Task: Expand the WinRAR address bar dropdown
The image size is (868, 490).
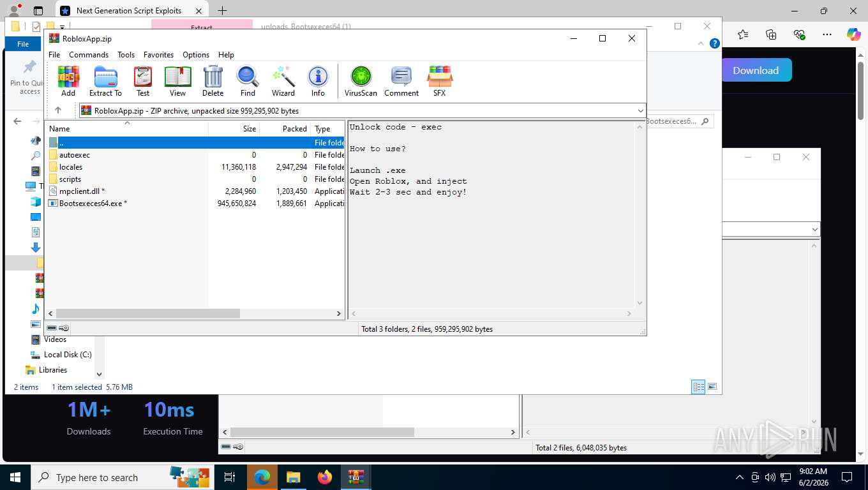Action: (641, 110)
